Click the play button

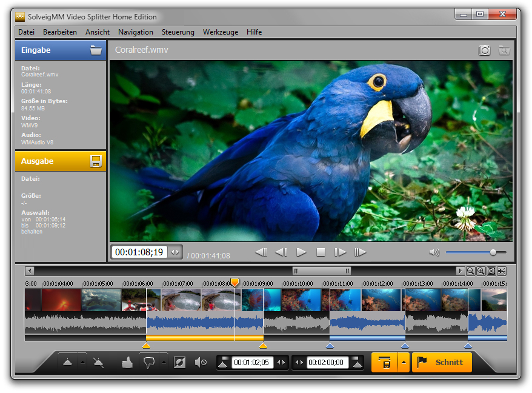pos(301,252)
